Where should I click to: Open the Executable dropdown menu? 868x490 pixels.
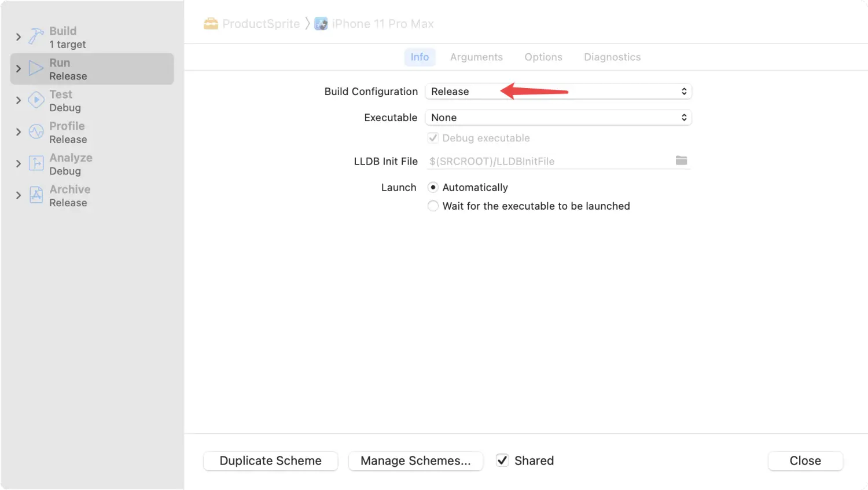pos(558,118)
